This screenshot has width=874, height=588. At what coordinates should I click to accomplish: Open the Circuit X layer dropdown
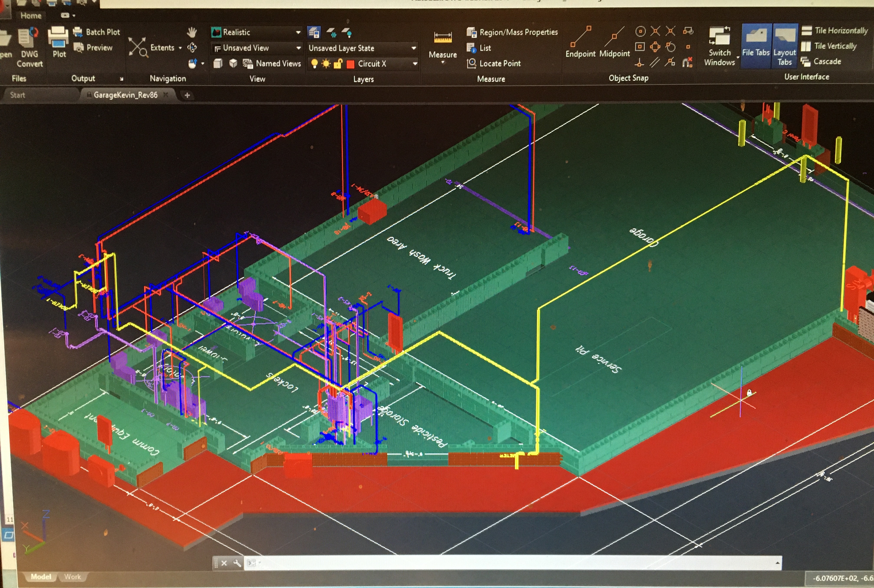[x=415, y=64]
